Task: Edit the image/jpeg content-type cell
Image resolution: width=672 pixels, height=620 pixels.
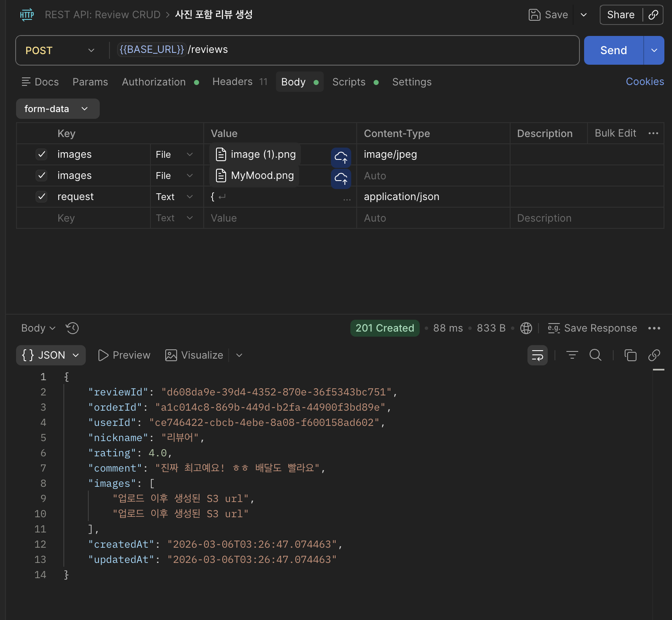Action: click(x=433, y=154)
